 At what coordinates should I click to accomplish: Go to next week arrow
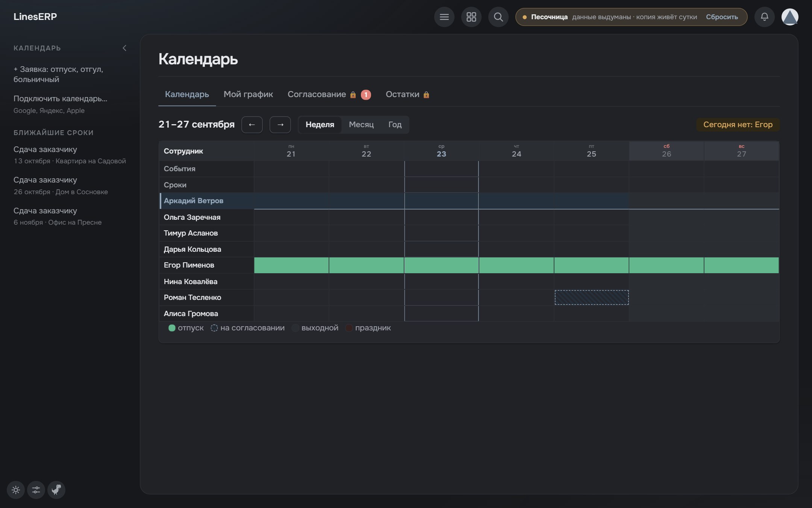(x=280, y=125)
